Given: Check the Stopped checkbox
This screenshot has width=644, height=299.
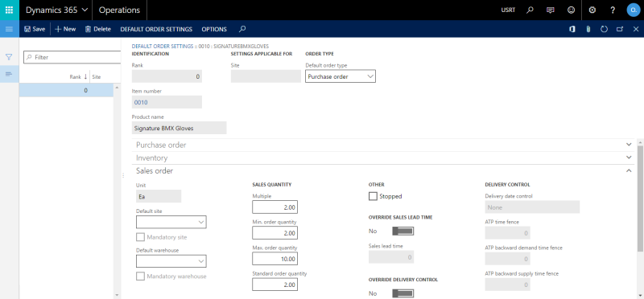Looking at the screenshot, I should [373, 196].
